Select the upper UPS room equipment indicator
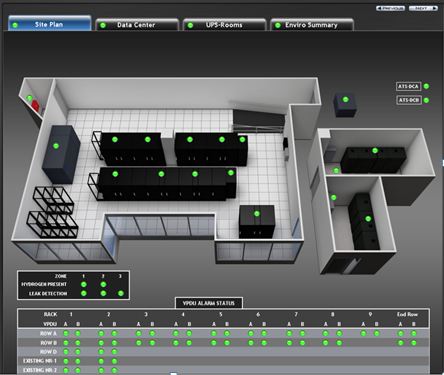This screenshot has width=444, height=375. pos(375,151)
